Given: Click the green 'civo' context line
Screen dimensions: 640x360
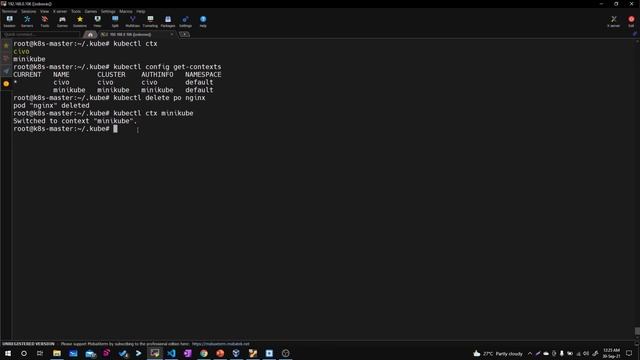Looking at the screenshot, I should pos(21,51).
